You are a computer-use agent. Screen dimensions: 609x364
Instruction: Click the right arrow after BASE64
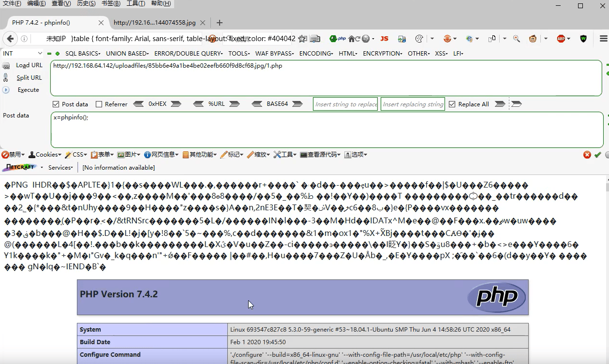click(297, 104)
